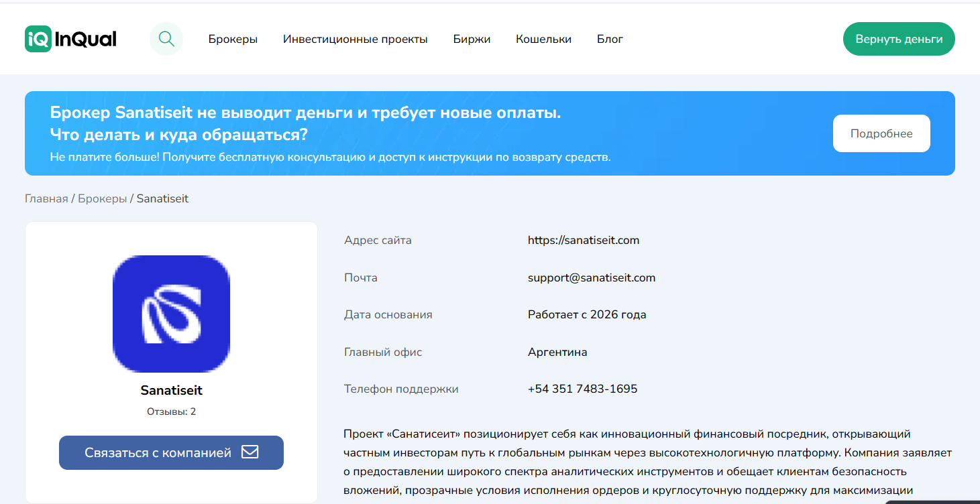Click the Главный офис label
980x504 pixels.
383,352
